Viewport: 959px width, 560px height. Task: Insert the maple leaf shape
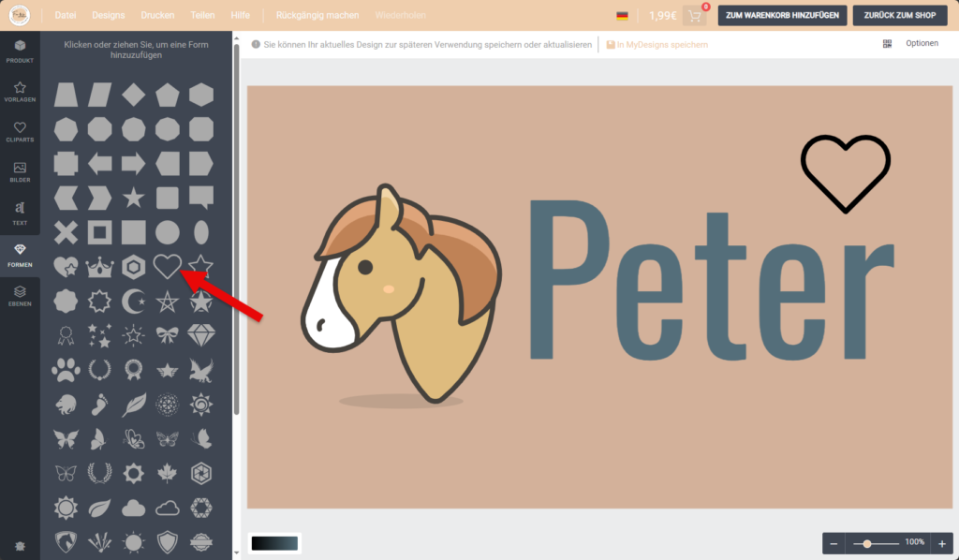(168, 473)
